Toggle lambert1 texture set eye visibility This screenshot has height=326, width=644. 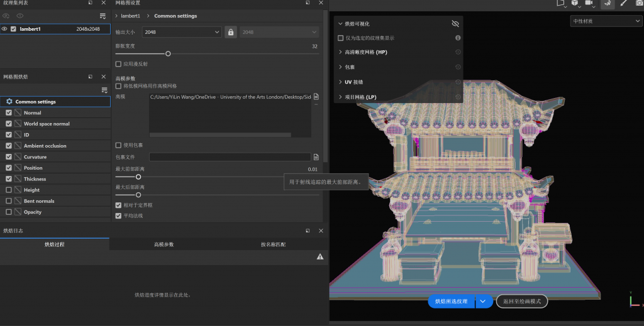(x=4, y=29)
